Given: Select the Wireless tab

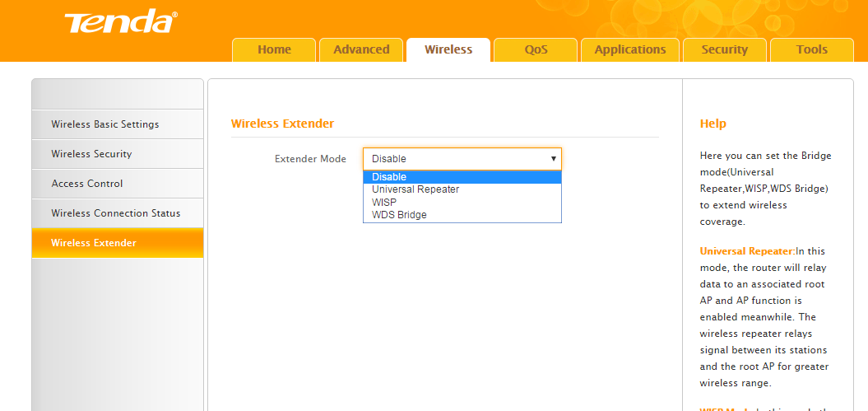Looking at the screenshot, I should point(448,49).
